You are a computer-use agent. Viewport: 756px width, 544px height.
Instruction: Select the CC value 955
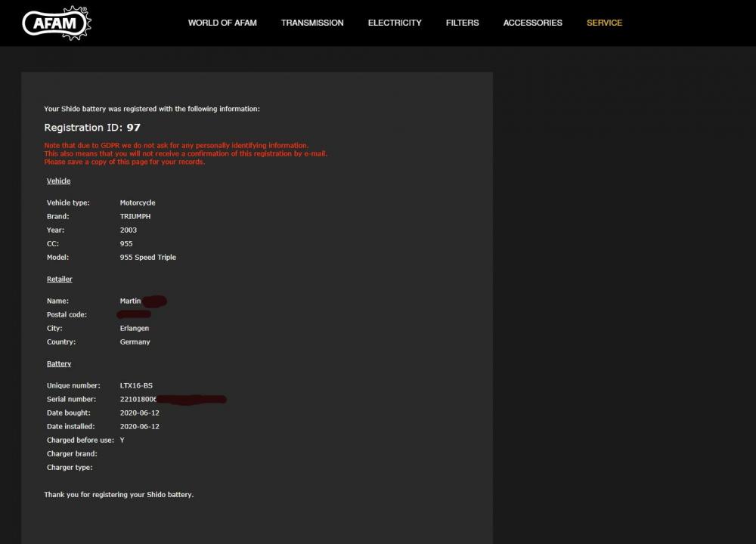click(x=126, y=244)
